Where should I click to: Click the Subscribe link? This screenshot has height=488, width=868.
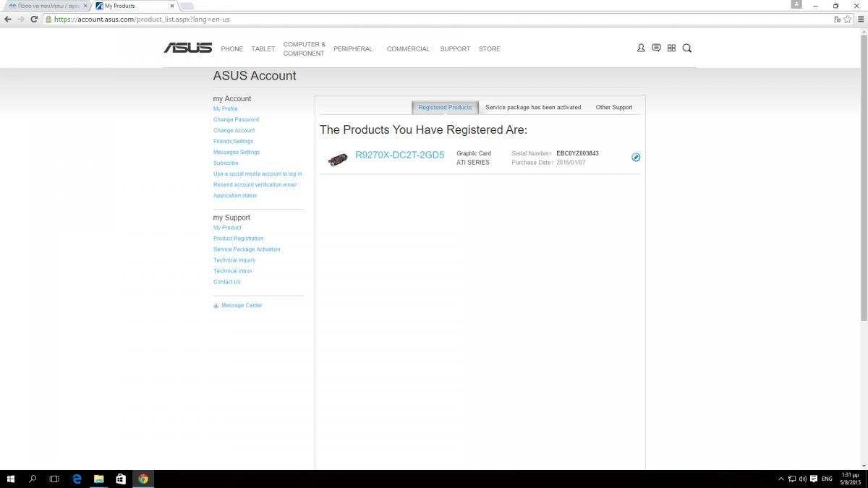coord(226,163)
